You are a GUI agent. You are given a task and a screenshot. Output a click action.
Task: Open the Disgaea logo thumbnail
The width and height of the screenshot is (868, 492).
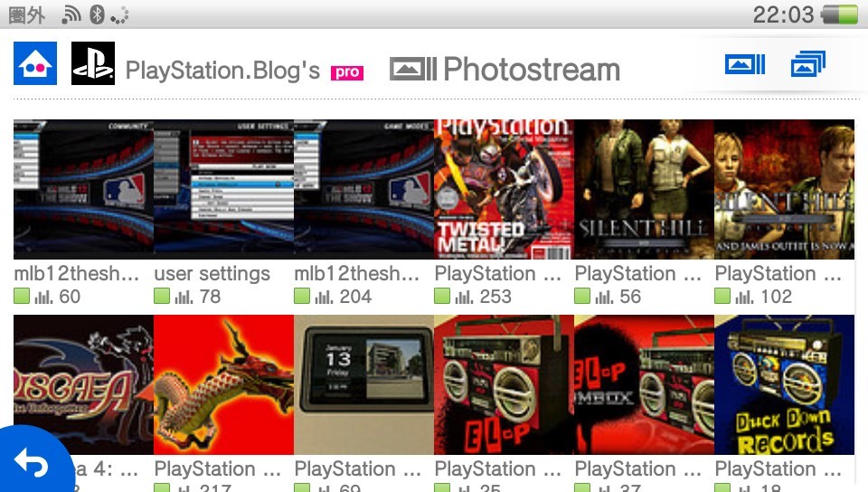[x=83, y=384]
